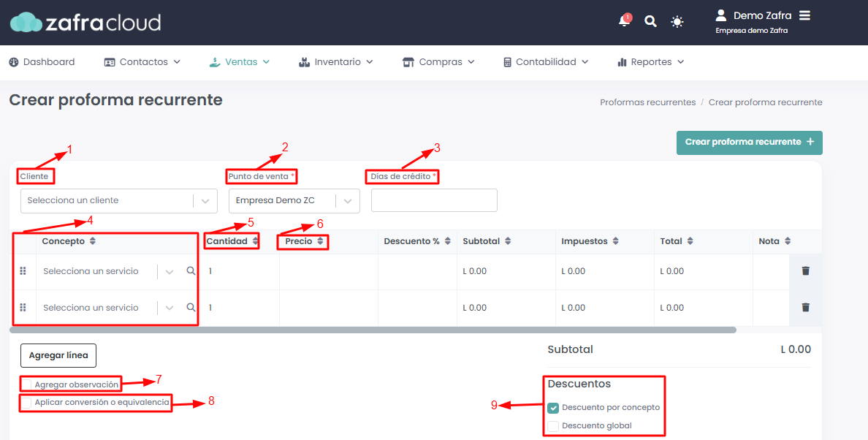This screenshot has width=868, height=440.
Task: Click the Contactos card icon
Action: click(x=110, y=62)
